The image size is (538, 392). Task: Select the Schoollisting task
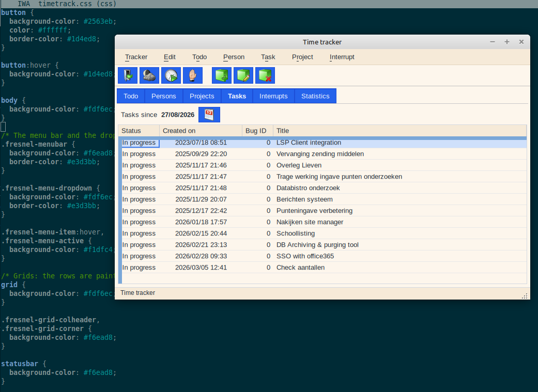[324, 233]
